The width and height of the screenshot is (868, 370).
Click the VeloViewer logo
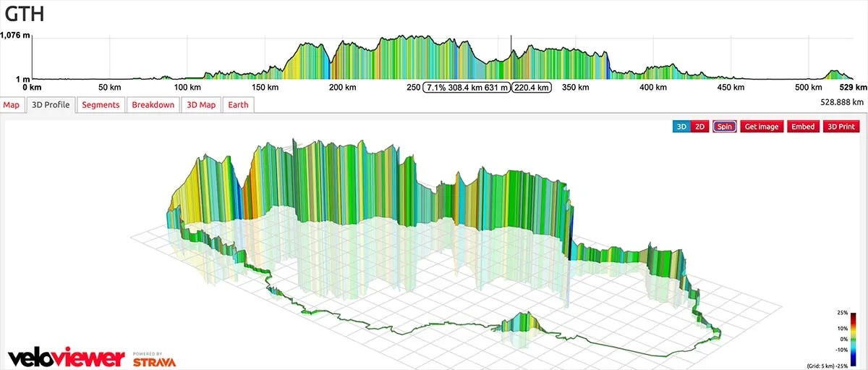tap(66, 357)
